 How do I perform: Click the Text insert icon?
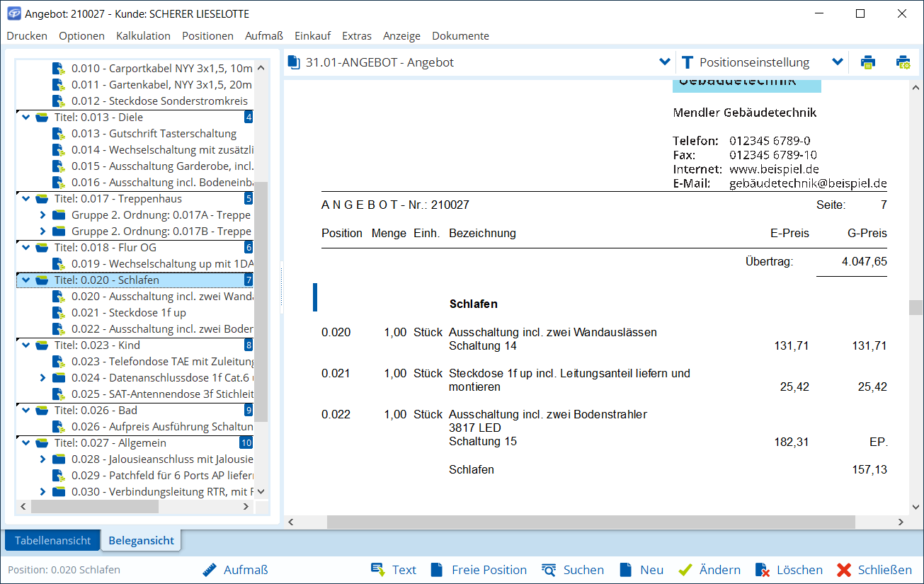click(378, 570)
